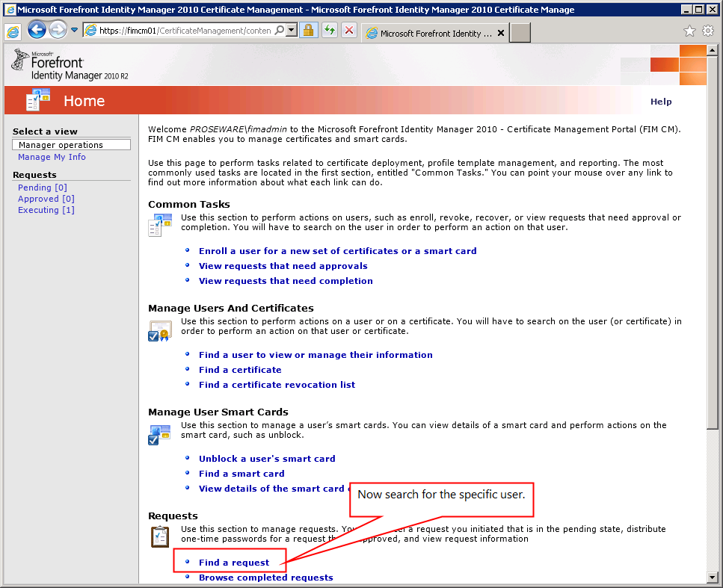The height and width of the screenshot is (588, 723).
Task: Click the browser Back arrow button
Action: click(x=37, y=31)
